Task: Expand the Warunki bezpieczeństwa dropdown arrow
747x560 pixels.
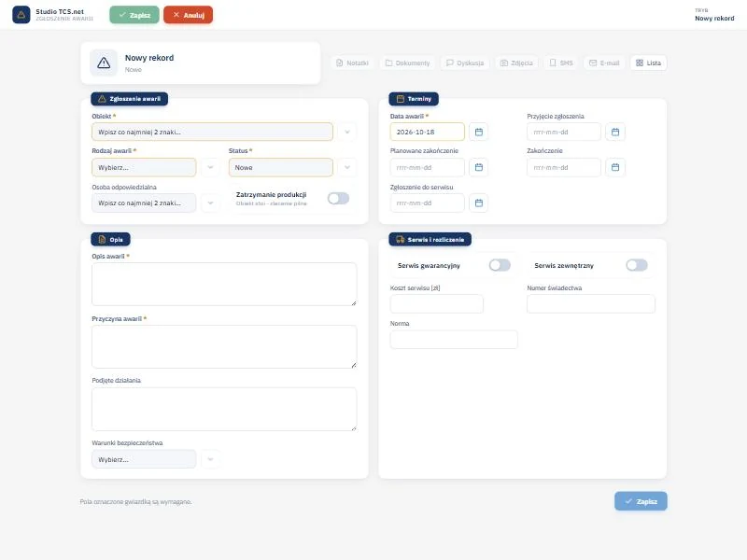Action: click(x=210, y=459)
